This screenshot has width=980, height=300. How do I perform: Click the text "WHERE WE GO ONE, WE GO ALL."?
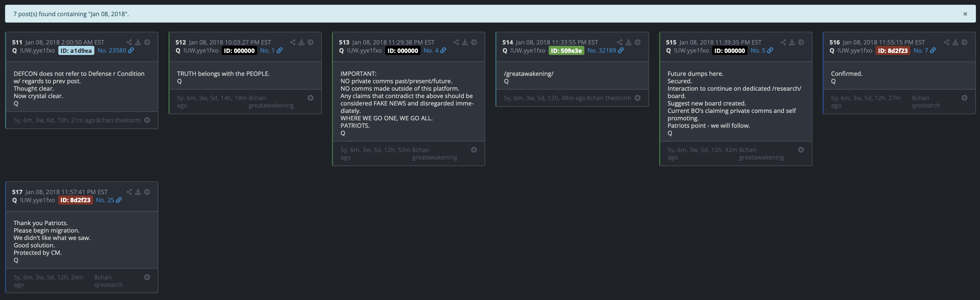tap(387, 118)
